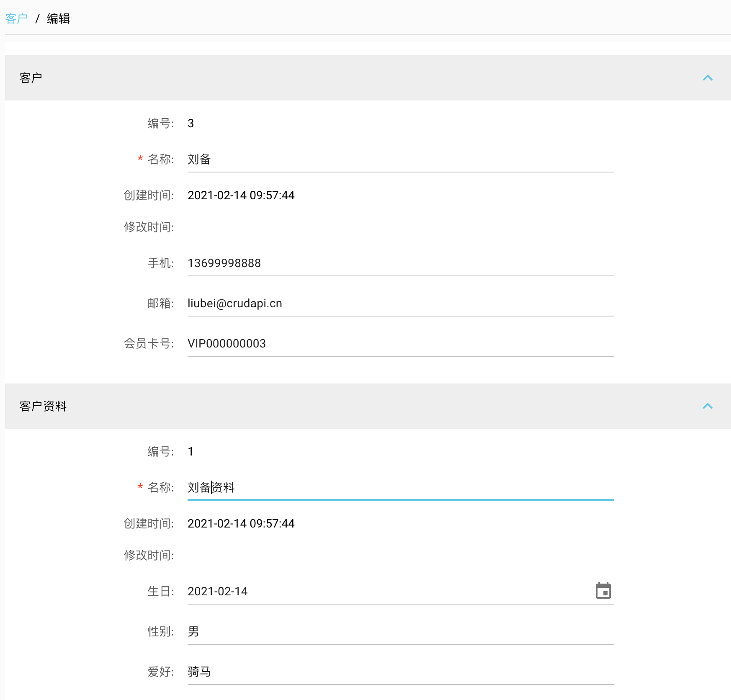
Task: Edit the 会员卡号 field VIP000000003
Action: 400,344
